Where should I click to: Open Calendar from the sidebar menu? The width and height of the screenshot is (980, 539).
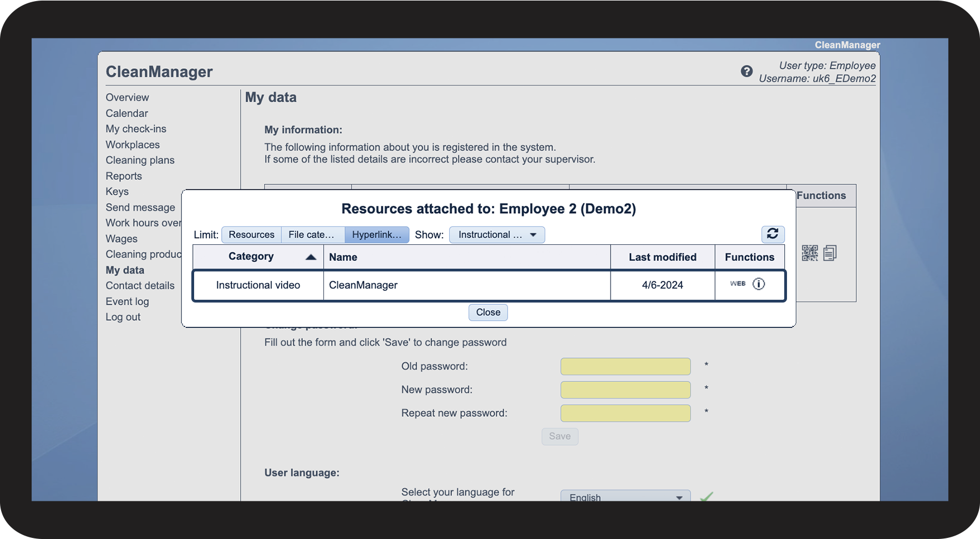[x=127, y=113]
